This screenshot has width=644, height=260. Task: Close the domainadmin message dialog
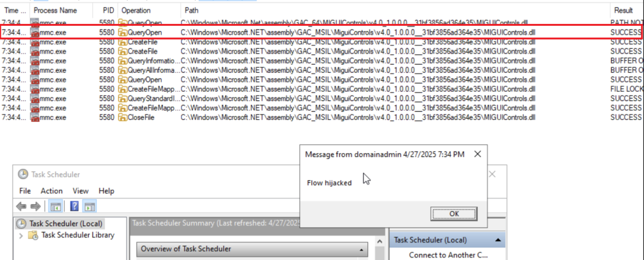coord(477,154)
